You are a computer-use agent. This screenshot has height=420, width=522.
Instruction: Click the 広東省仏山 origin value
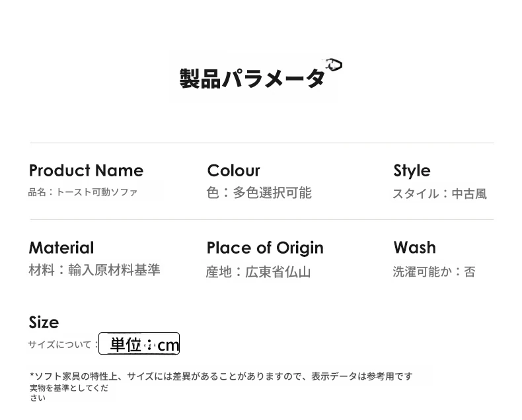278,271
